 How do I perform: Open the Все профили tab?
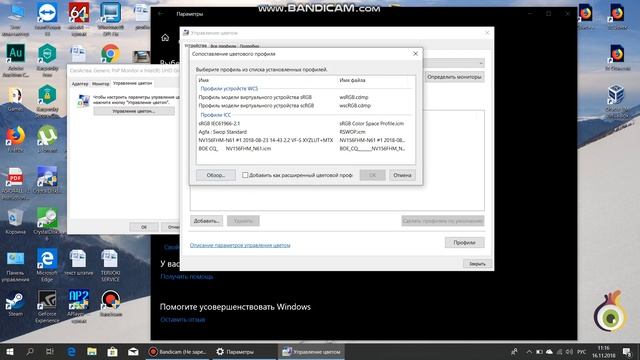pyautogui.click(x=223, y=46)
